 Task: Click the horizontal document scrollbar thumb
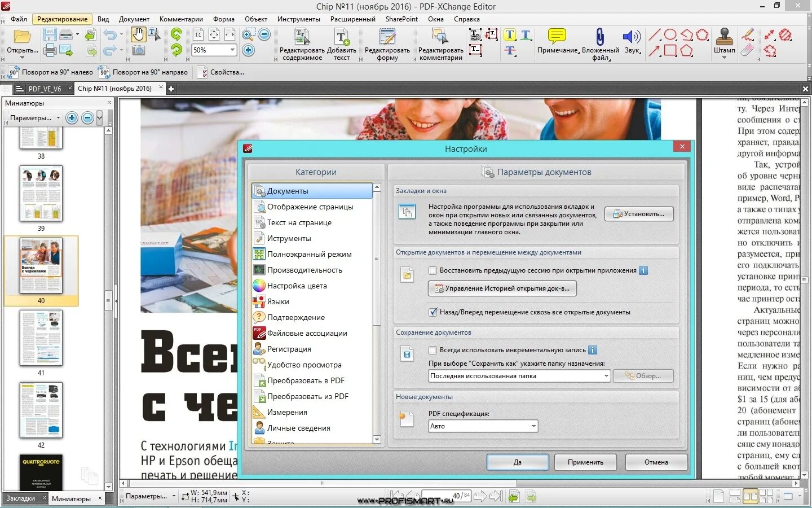[323, 483]
